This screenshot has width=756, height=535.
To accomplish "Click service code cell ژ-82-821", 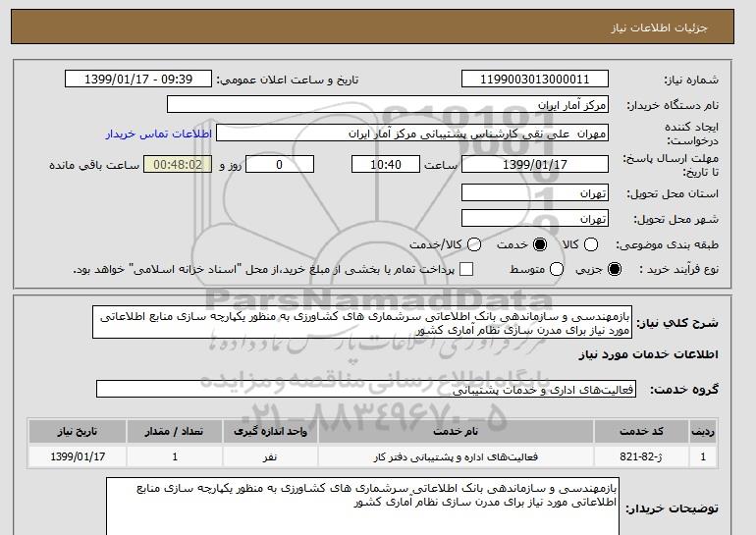I will [641, 456].
